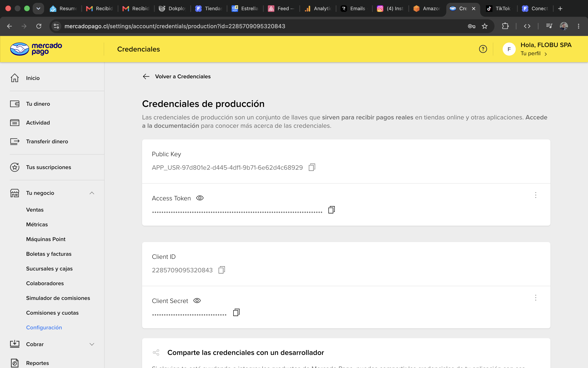Click the back arrow to Credenciales
This screenshot has height=368, width=588.
(146, 76)
